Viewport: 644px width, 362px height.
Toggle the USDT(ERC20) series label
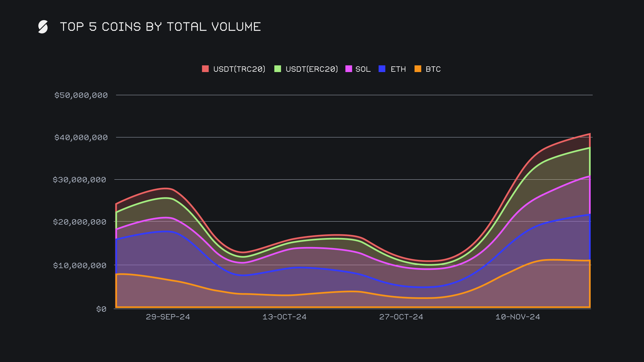[312, 69]
